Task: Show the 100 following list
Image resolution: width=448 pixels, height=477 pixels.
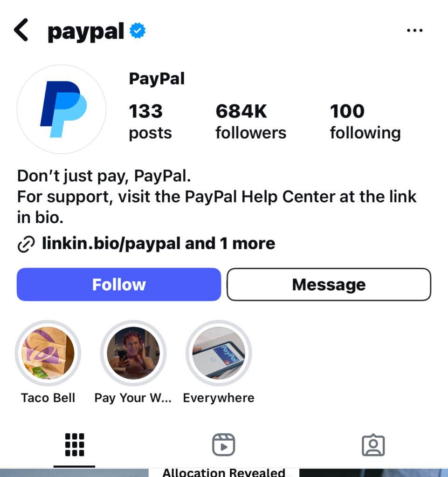Action: click(x=365, y=122)
